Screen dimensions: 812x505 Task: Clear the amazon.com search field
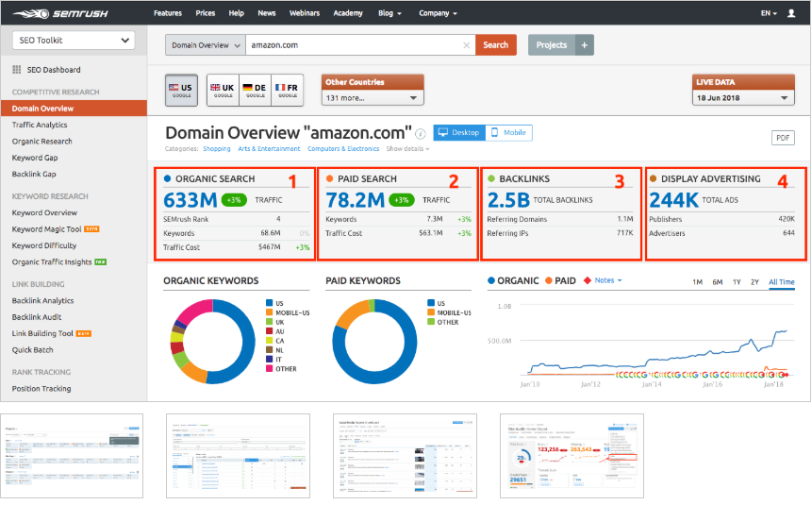pyautogui.click(x=466, y=45)
